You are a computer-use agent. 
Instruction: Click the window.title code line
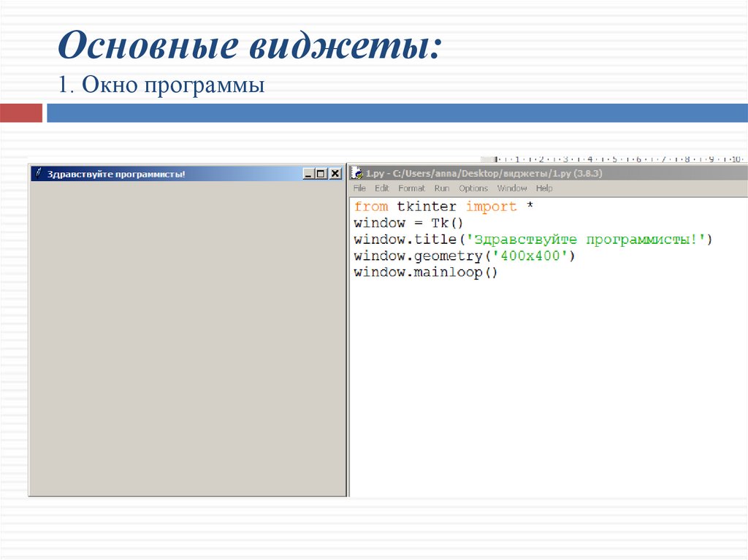pos(533,239)
